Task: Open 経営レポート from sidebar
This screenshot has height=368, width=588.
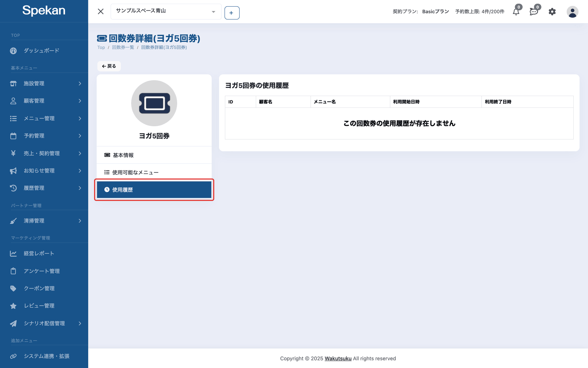Action: tap(44, 254)
